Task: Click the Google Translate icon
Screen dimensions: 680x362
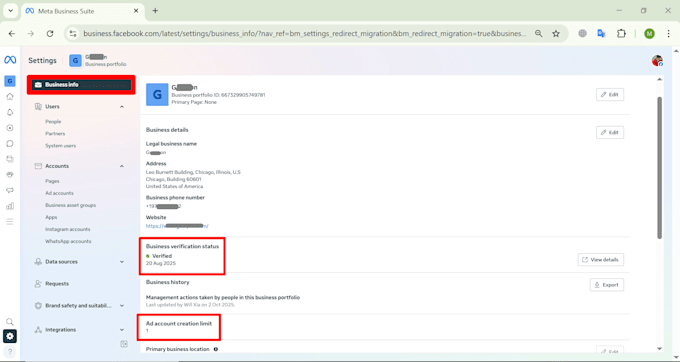Action: (601, 33)
